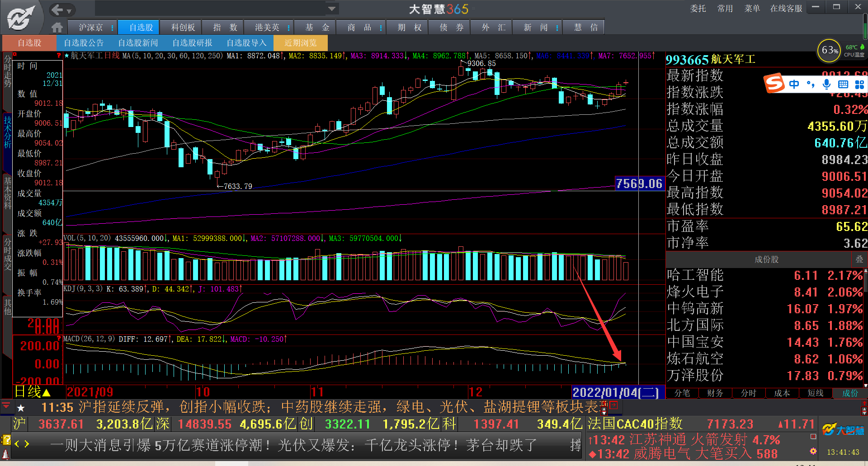
Task: Open the Home page icon
Action: [57, 28]
